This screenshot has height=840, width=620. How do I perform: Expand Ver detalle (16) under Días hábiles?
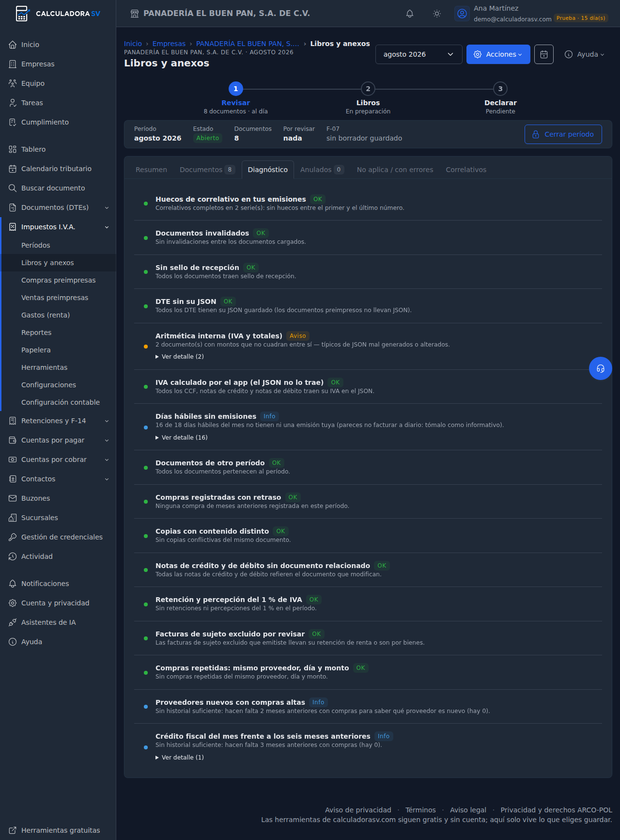point(182,438)
